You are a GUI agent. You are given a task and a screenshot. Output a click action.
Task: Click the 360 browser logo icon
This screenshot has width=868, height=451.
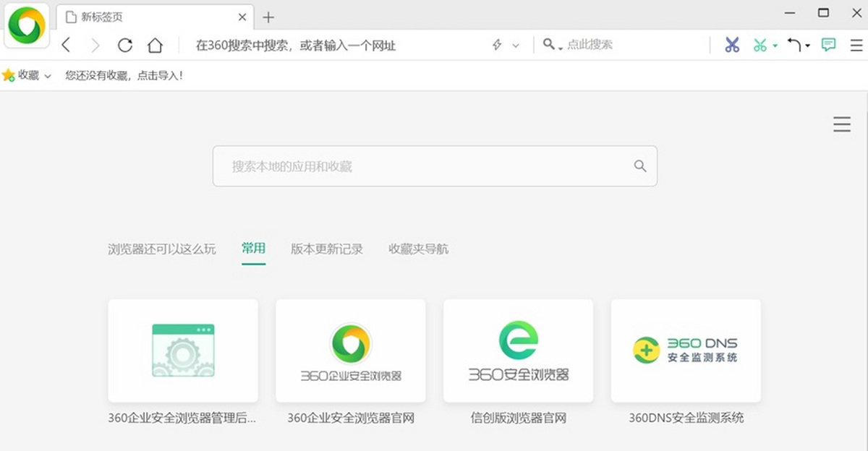[x=26, y=25]
